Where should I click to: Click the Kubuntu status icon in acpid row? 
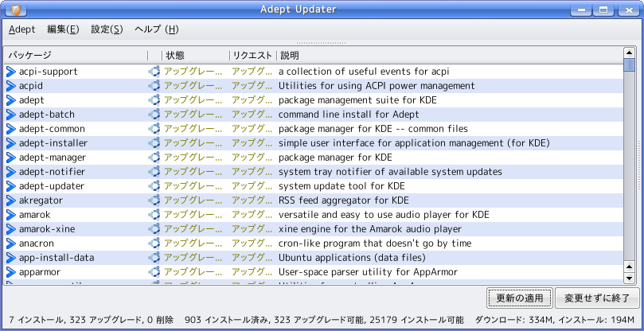click(154, 86)
